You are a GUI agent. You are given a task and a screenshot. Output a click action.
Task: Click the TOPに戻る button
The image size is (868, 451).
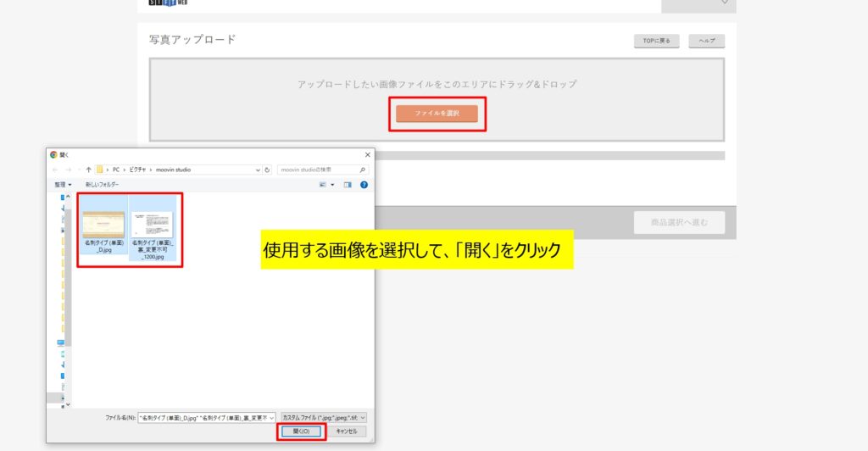[x=656, y=42]
